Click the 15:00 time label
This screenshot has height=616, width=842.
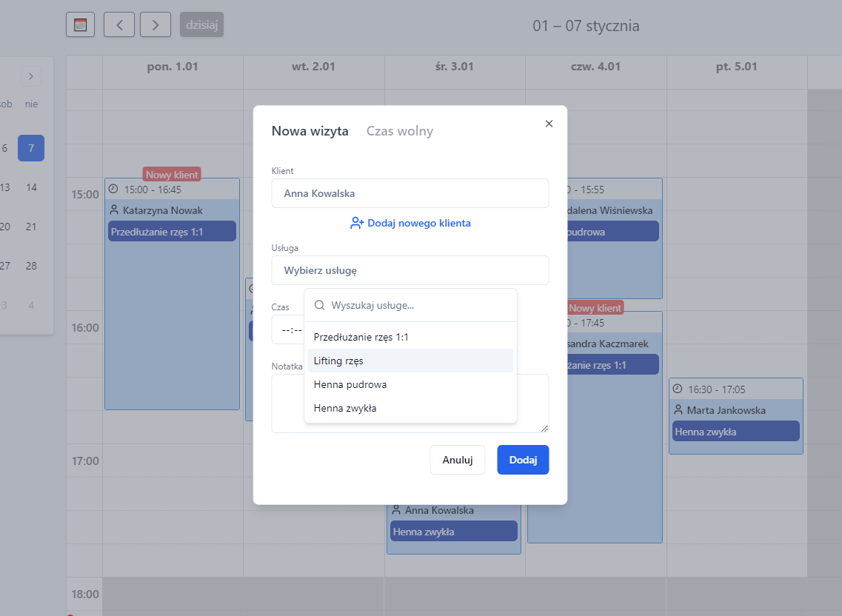coord(85,195)
